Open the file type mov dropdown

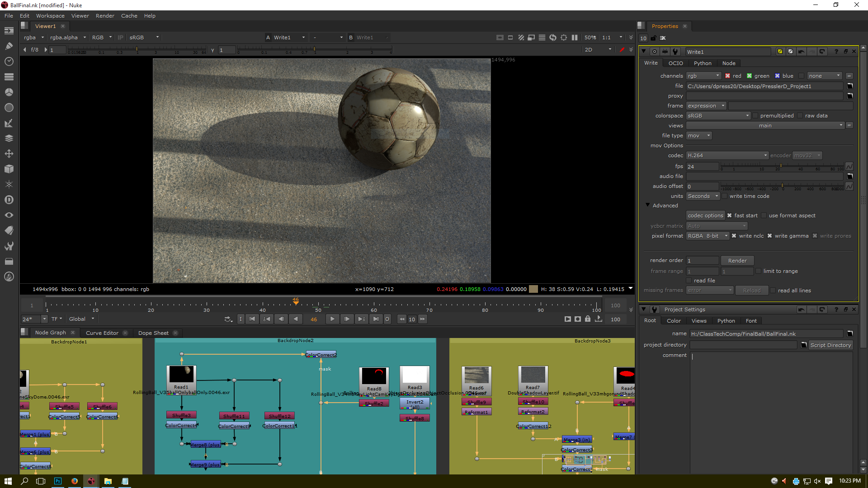click(699, 136)
